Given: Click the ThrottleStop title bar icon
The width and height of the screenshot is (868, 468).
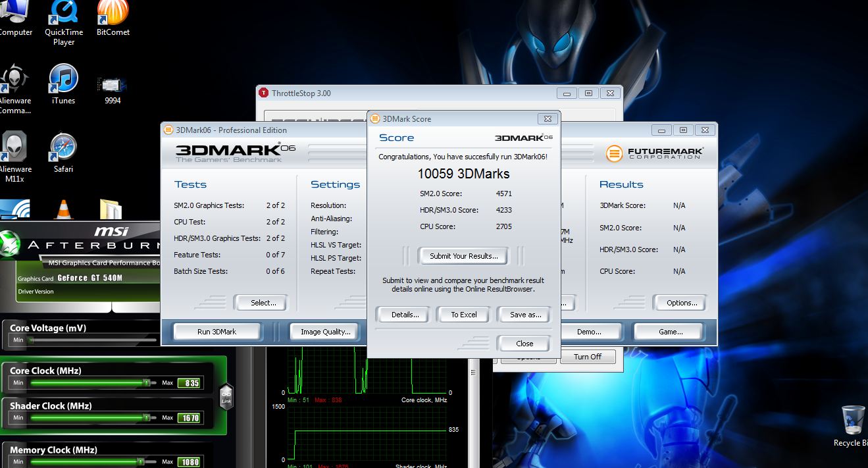Looking at the screenshot, I should click(x=264, y=93).
